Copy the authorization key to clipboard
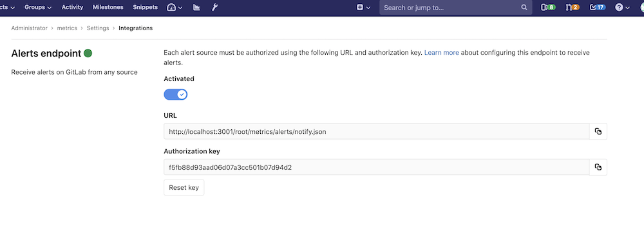This screenshot has height=249, width=644. (x=598, y=167)
